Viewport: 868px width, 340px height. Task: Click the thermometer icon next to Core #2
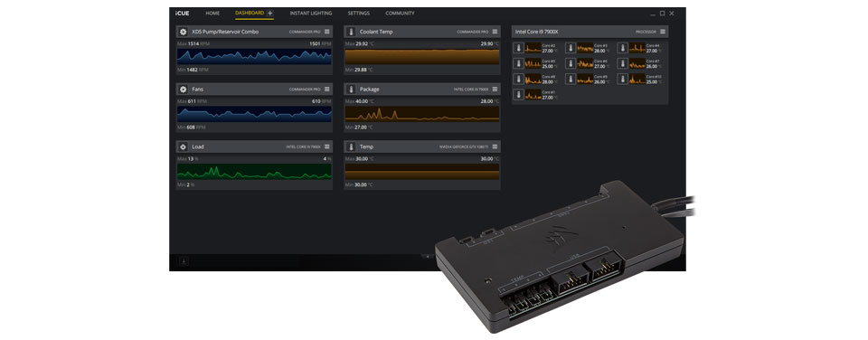(519, 48)
